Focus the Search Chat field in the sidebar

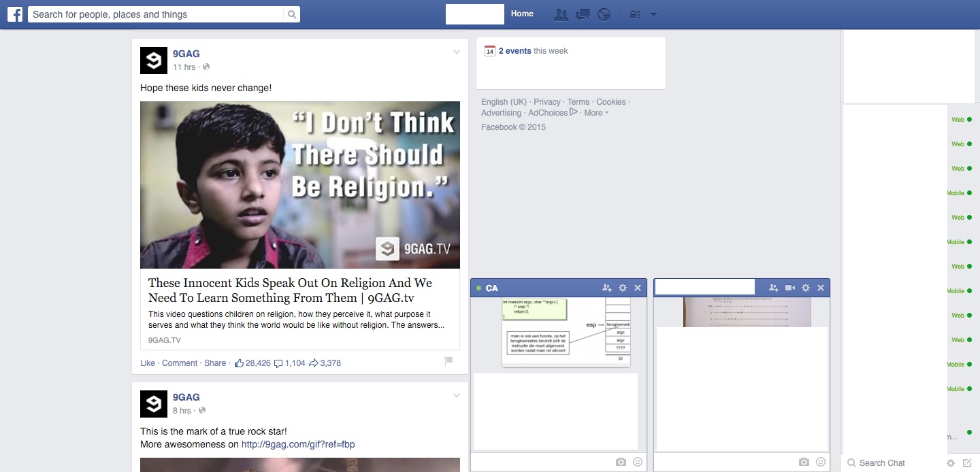pos(892,463)
